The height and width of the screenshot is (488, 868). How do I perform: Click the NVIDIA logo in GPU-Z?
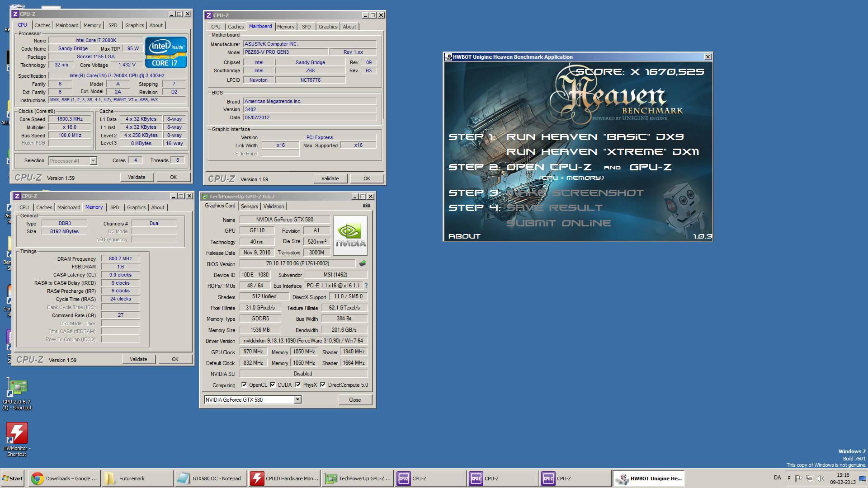pos(350,235)
